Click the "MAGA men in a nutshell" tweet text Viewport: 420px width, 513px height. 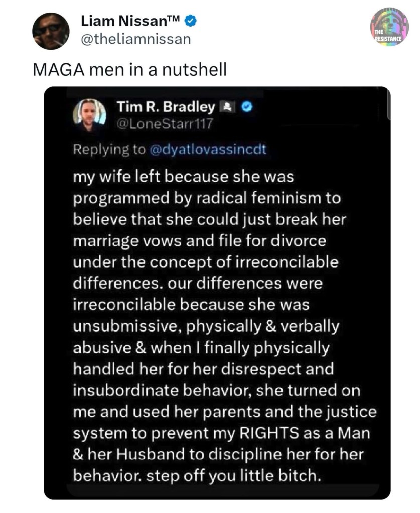[x=129, y=69]
